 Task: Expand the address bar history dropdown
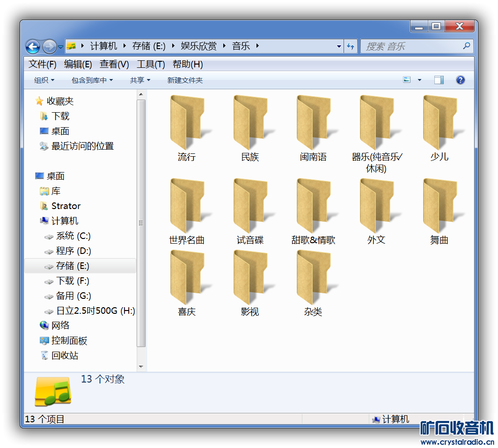point(339,46)
